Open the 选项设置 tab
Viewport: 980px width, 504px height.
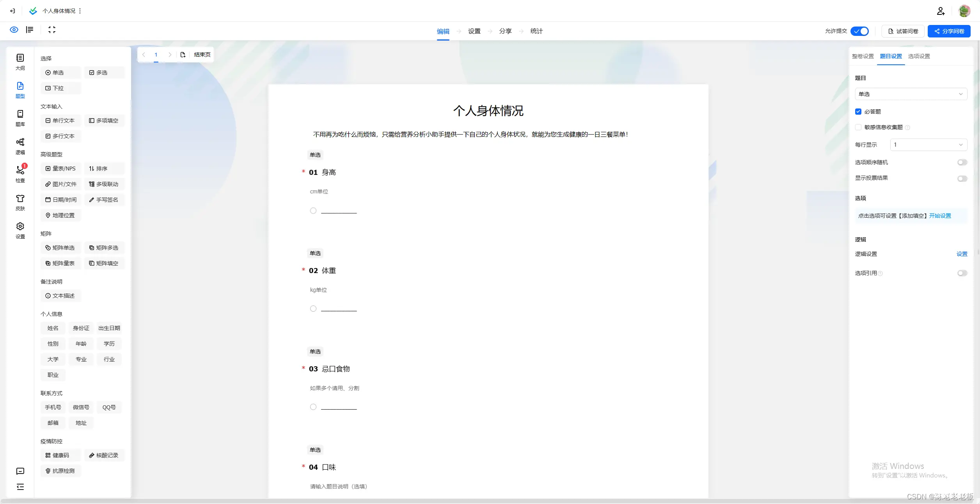919,56
